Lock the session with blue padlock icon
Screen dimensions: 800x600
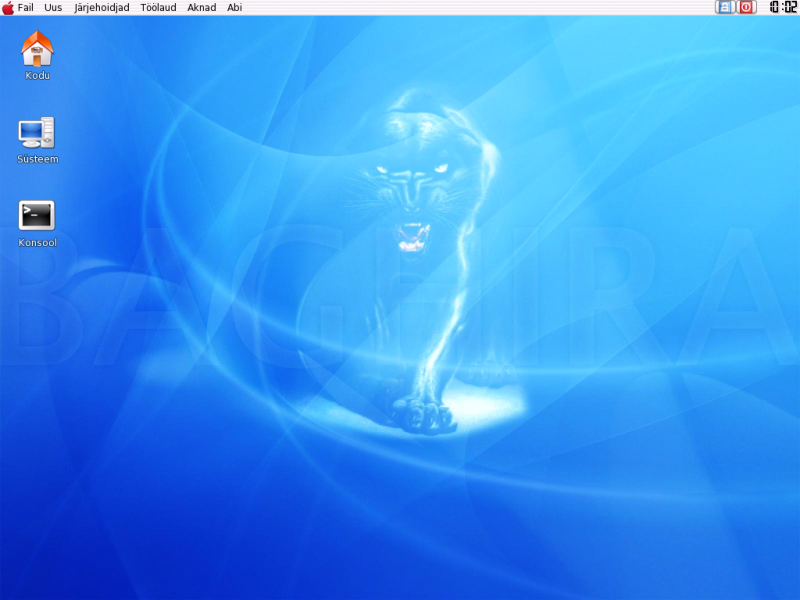pyautogui.click(x=724, y=7)
